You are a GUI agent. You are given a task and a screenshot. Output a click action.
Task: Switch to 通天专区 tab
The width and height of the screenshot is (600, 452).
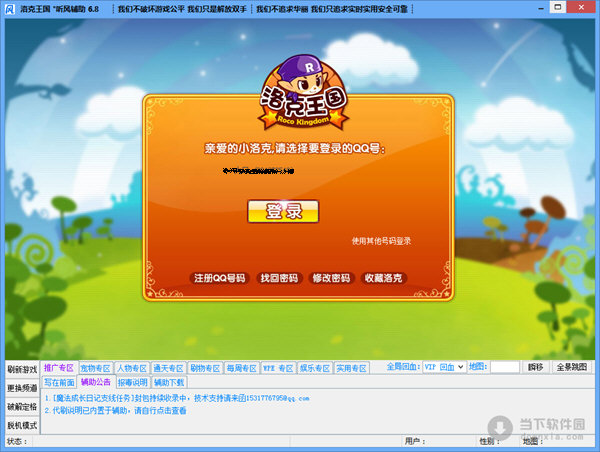(x=168, y=368)
